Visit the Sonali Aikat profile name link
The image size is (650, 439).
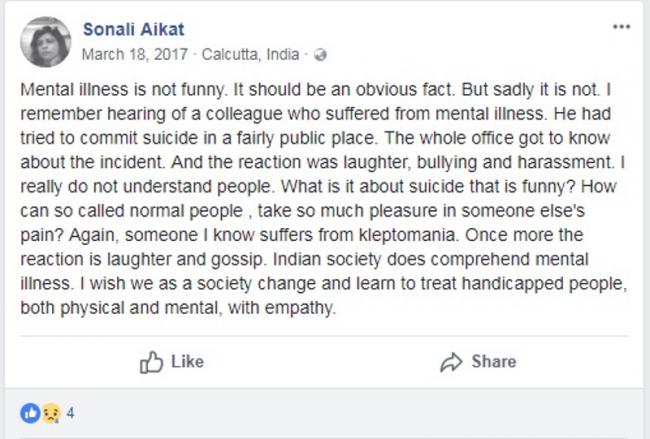click(x=135, y=30)
